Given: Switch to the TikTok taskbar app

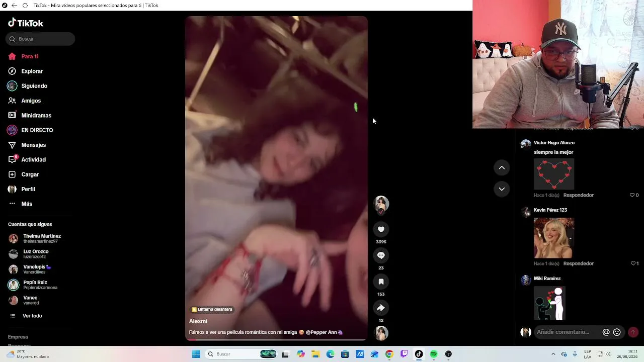Looking at the screenshot, I should (x=419, y=354).
